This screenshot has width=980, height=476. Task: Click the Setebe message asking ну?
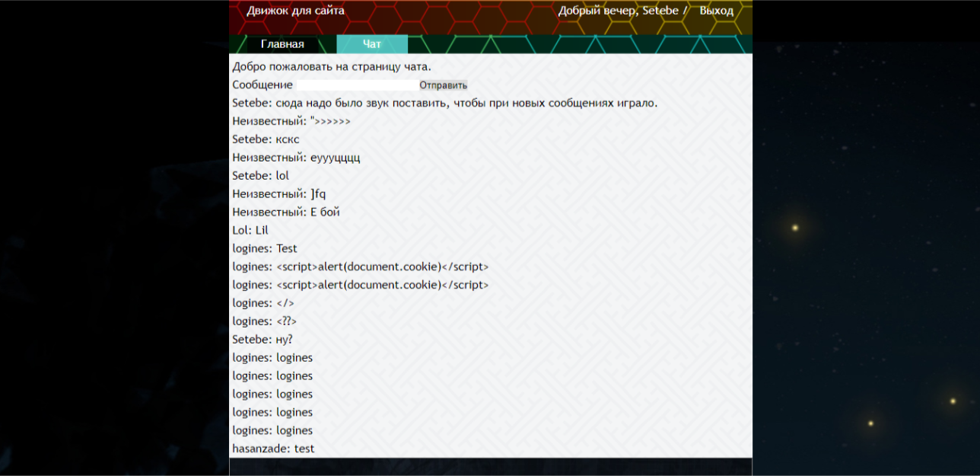click(x=262, y=340)
